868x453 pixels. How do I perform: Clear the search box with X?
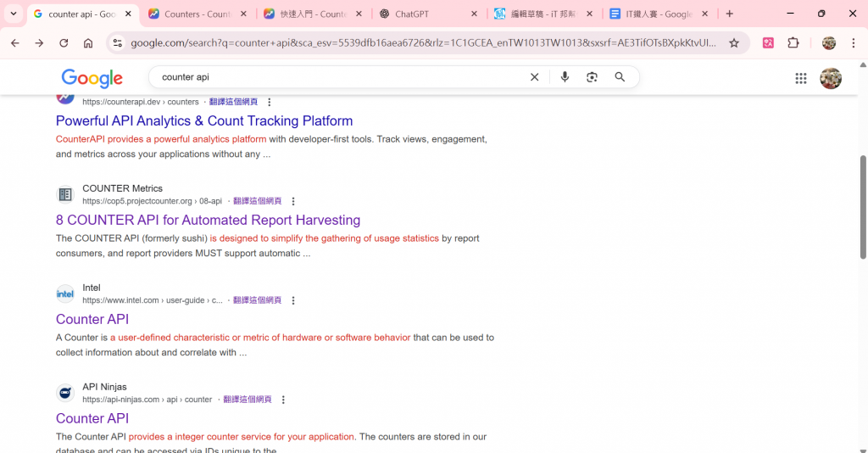coord(534,77)
